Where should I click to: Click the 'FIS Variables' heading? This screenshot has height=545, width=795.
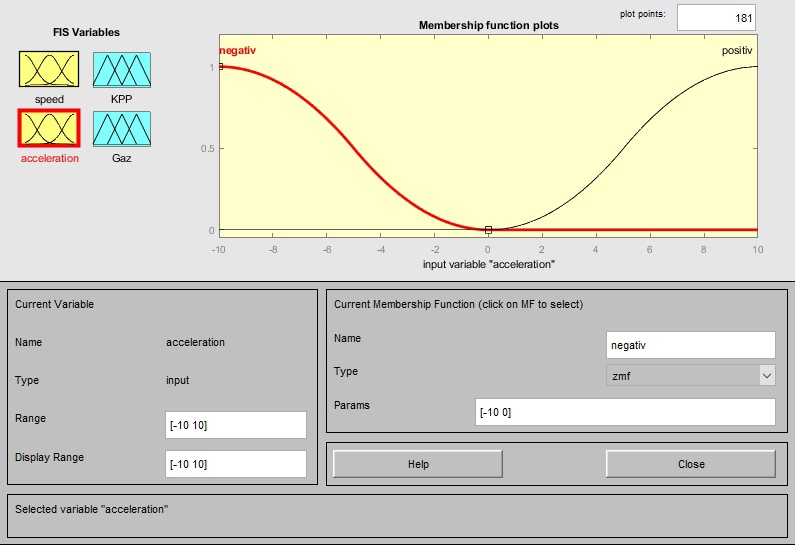point(86,32)
